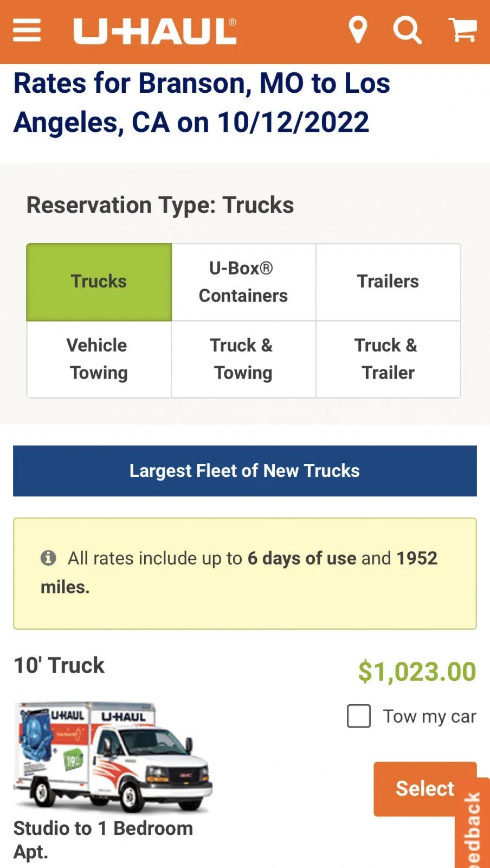Click the info icon in the rates notice
This screenshot has width=490, height=868.
point(48,558)
